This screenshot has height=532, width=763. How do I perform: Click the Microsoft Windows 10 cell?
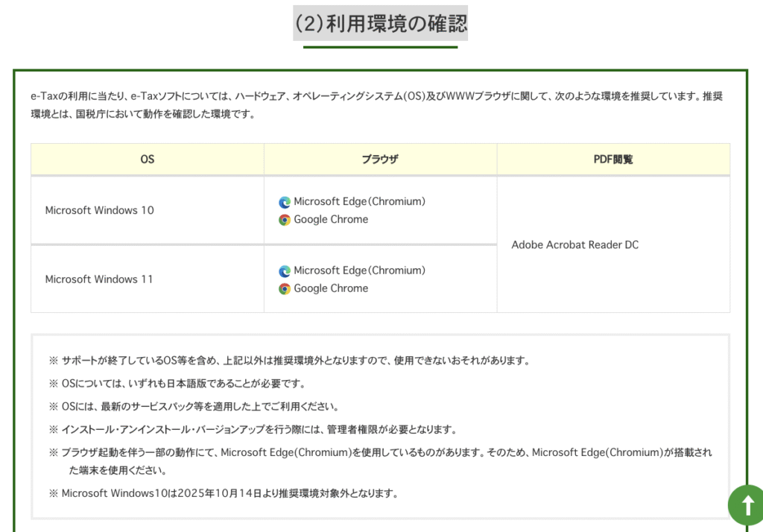pyautogui.click(x=99, y=210)
